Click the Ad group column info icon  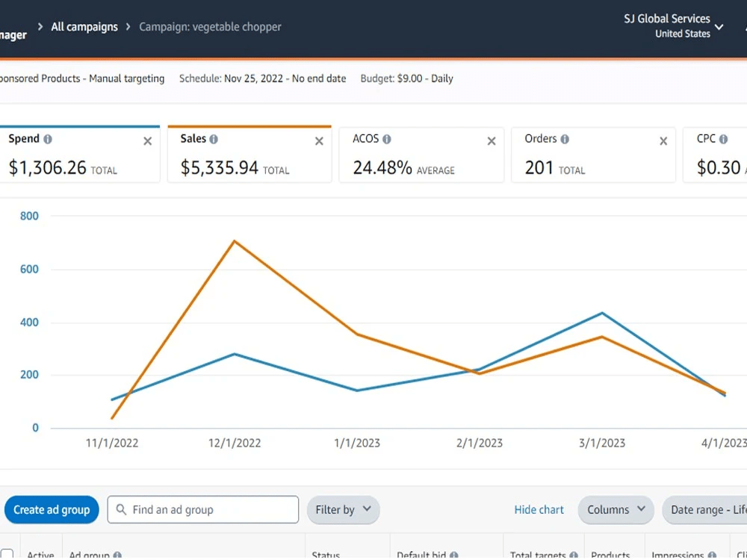[117, 556]
